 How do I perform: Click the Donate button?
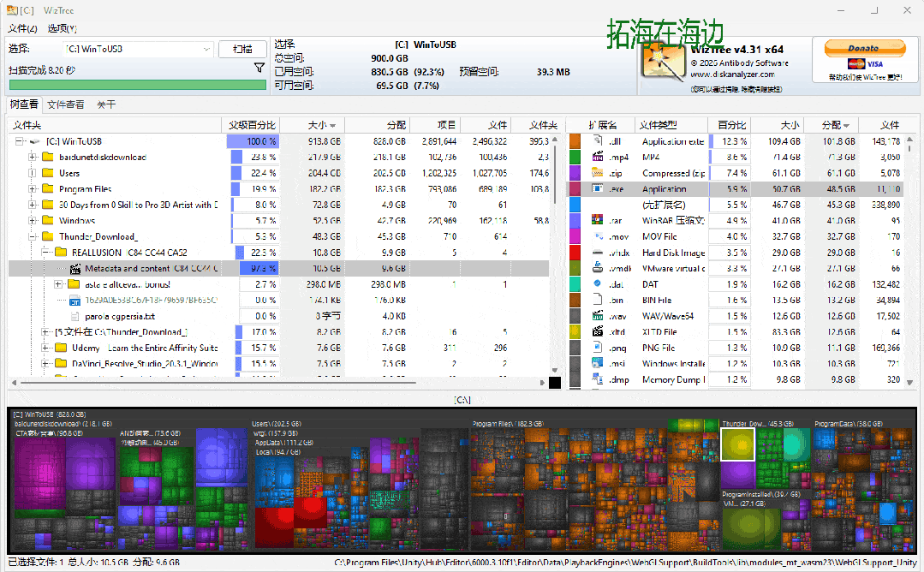tap(864, 48)
